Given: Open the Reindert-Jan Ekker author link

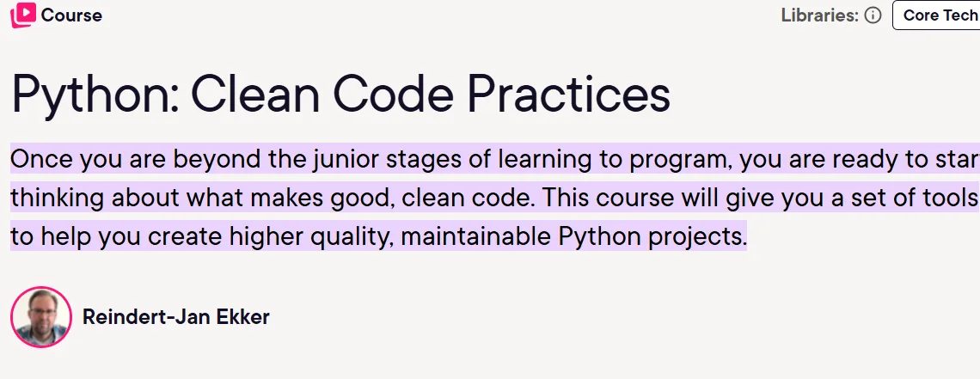Looking at the screenshot, I should click(175, 317).
